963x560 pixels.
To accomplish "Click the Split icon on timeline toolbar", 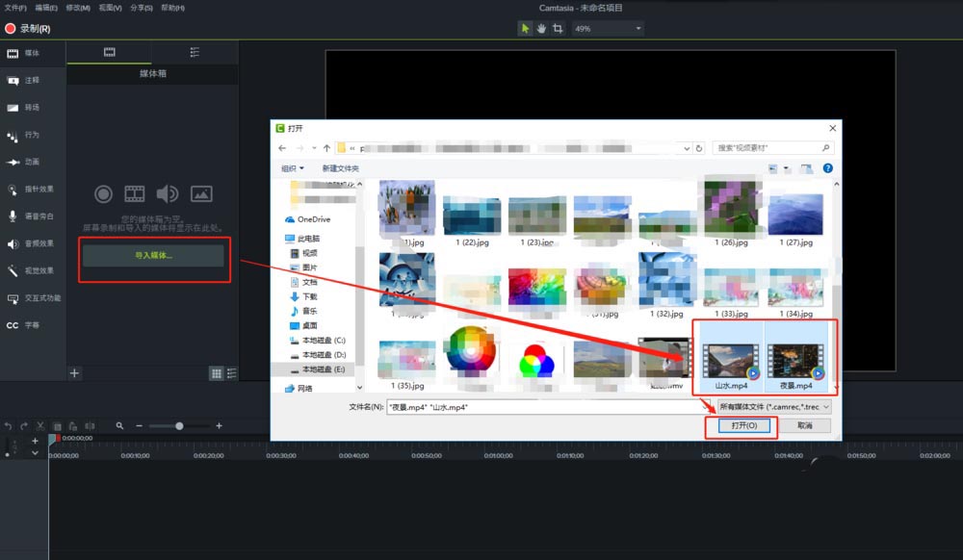I will tap(90, 425).
